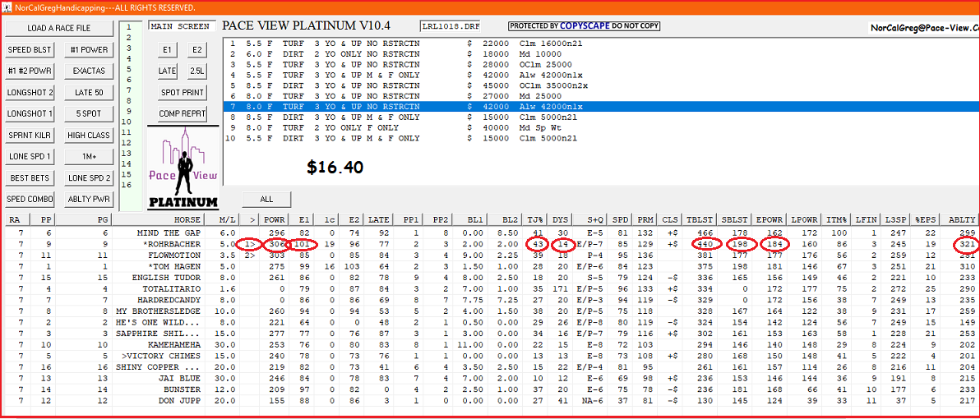This screenshot has width=980, height=419.
Task: Click LOAD A RACE FILE button
Action: coord(58,28)
